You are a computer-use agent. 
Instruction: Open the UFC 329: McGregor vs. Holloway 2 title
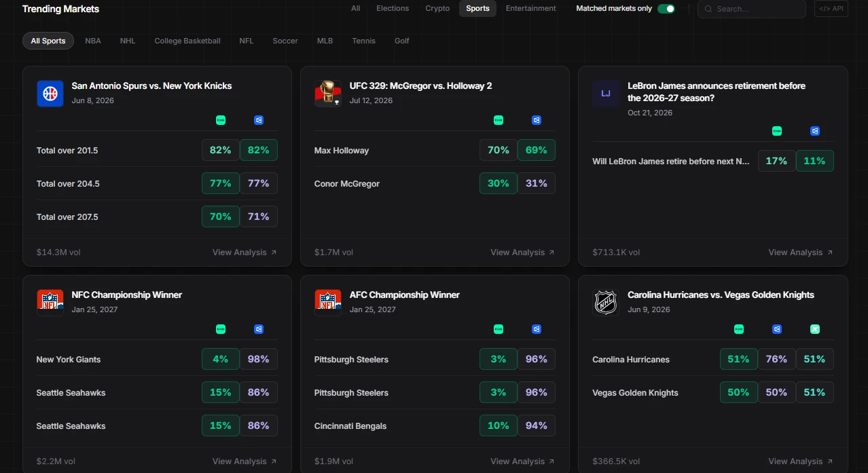pyautogui.click(x=420, y=86)
